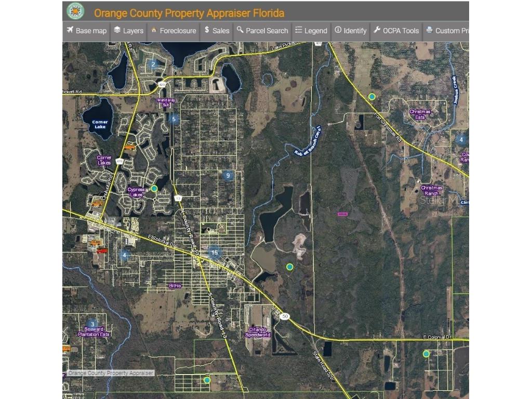532x399 pixels.
Task: Activate the Identify info icon
Action: point(338,31)
